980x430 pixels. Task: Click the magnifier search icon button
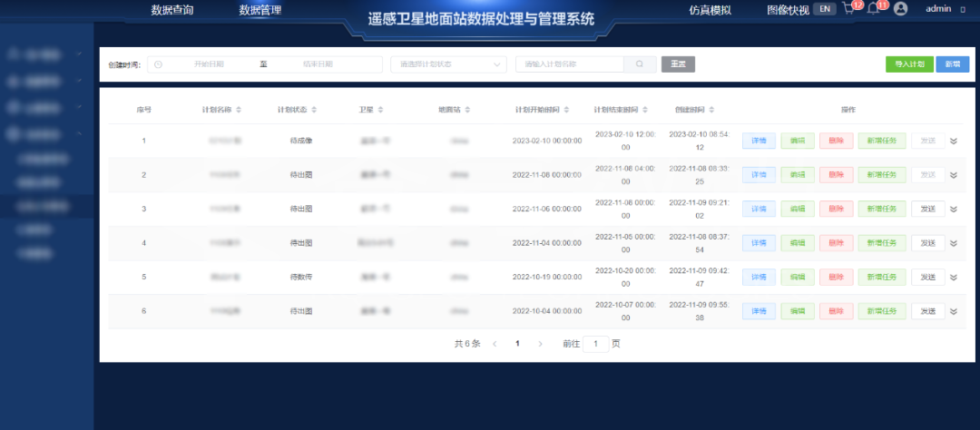click(640, 64)
